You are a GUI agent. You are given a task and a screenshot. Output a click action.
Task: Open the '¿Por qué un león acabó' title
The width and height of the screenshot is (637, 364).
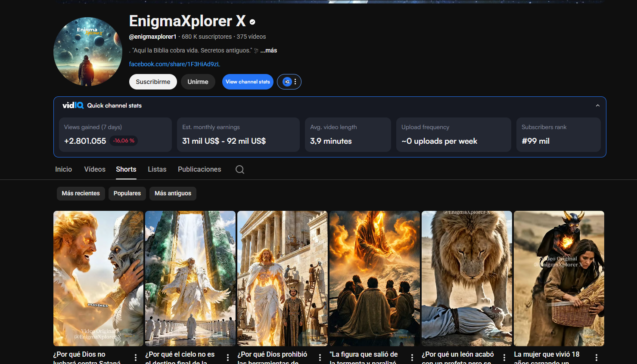(458, 358)
